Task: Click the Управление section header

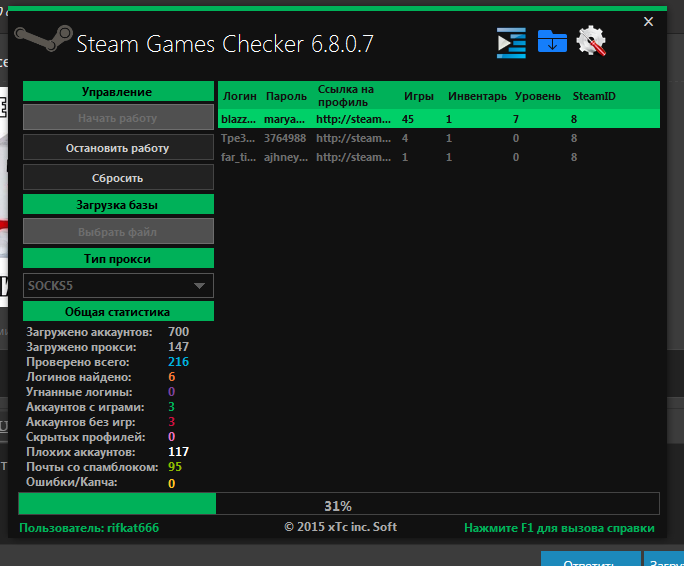Action: (x=118, y=91)
